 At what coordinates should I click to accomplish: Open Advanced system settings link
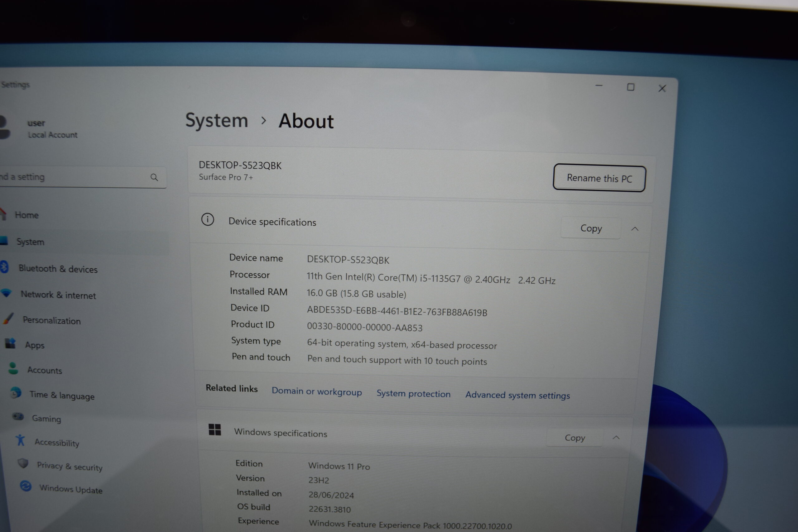click(517, 395)
